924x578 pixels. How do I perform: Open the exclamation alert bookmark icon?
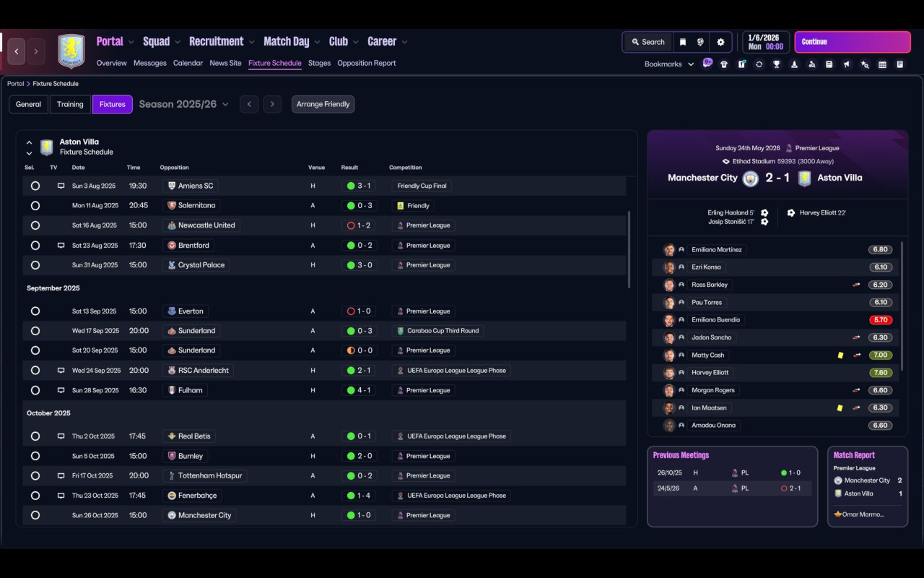tap(741, 64)
